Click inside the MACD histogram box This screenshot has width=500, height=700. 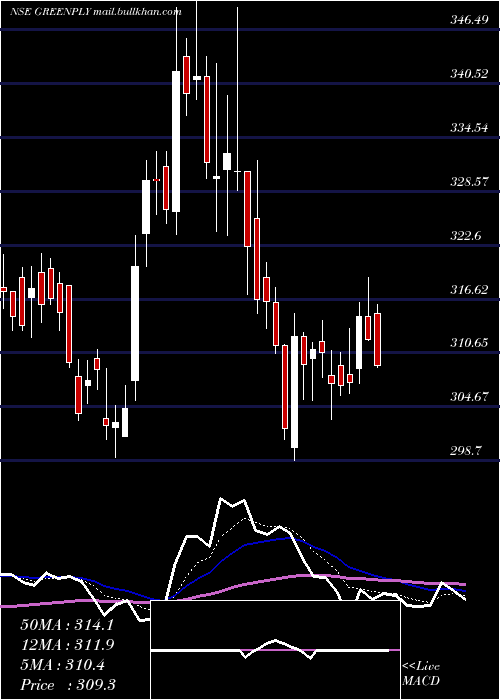pyautogui.click(x=275, y=650)
